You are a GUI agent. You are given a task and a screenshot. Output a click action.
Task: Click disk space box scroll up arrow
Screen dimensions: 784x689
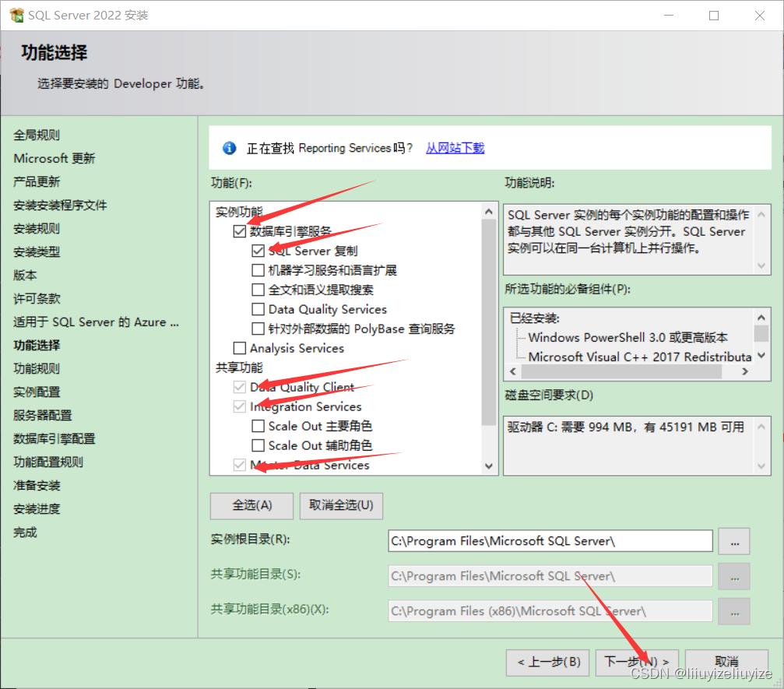click(761, 427)
